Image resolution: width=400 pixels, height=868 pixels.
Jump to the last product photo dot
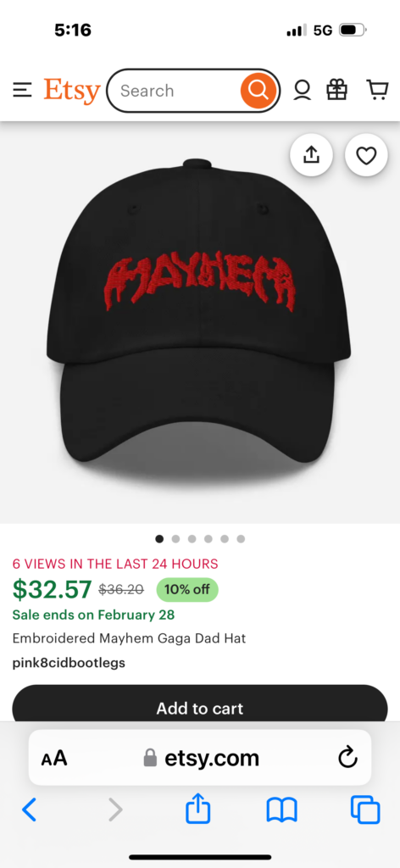tap(241, 538)
